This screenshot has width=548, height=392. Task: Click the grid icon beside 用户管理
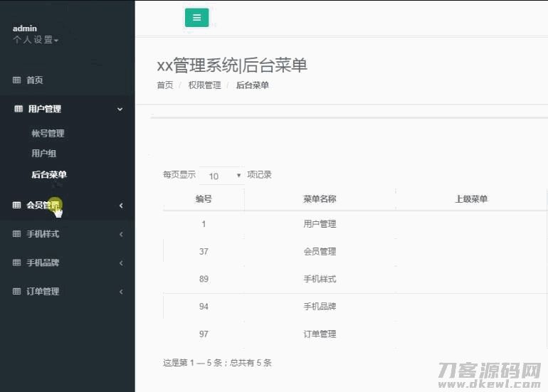(x=19, y=109)
